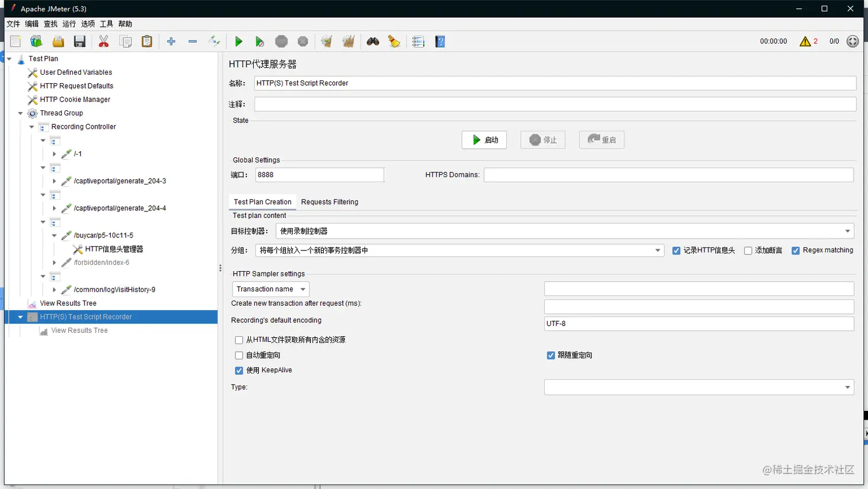Click the Clear All brooms icon
The height and width of the screenshot is (489, 868).
(x=348, y=41)
